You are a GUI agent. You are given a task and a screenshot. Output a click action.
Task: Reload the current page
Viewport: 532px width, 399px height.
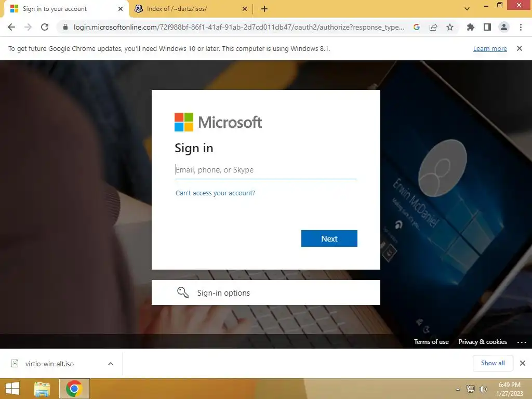click(45, 27)
